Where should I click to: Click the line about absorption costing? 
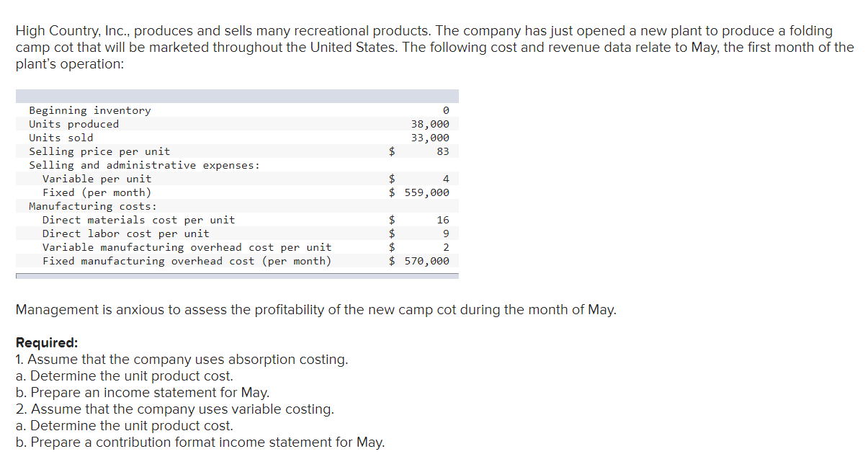[182, 359]
